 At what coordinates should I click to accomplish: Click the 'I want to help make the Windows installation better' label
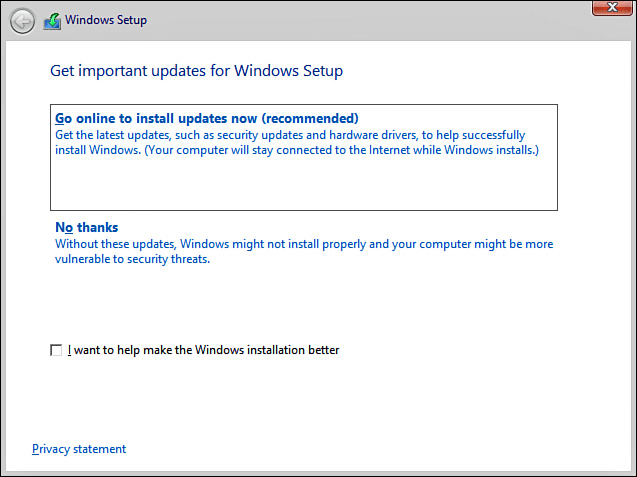point(204,351)
